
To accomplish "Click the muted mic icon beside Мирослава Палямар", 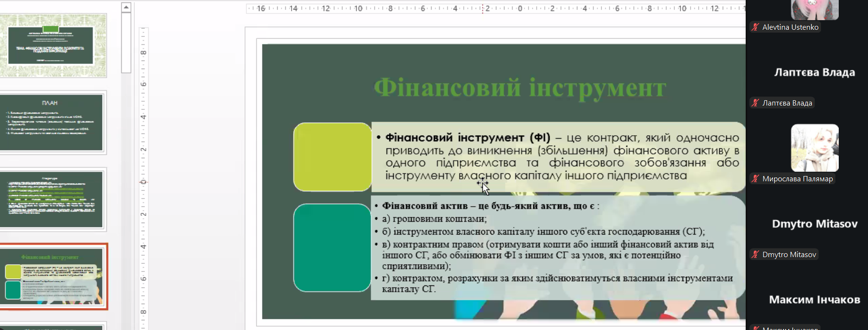I will pyautogui.click(x=755, y=179).
